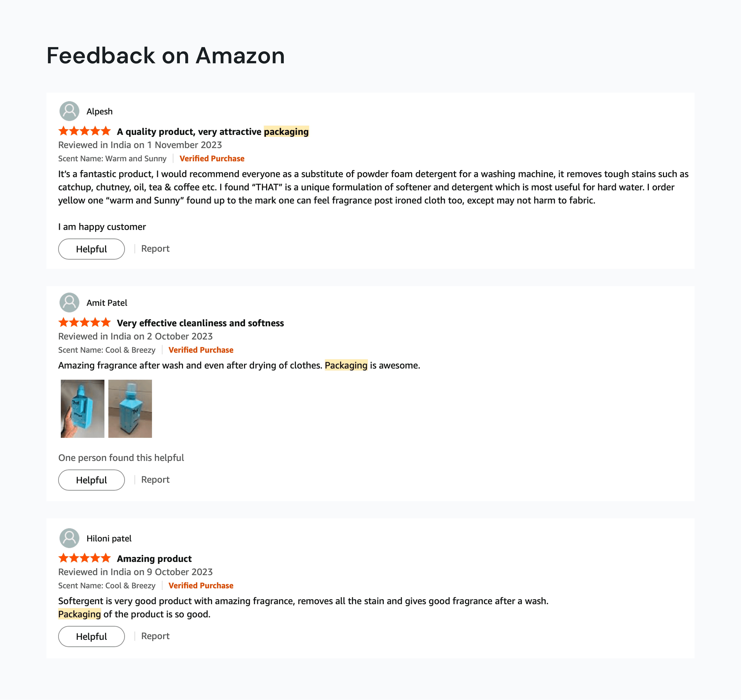
Task: Report Alpesh's review
Action: pos(155,248)
